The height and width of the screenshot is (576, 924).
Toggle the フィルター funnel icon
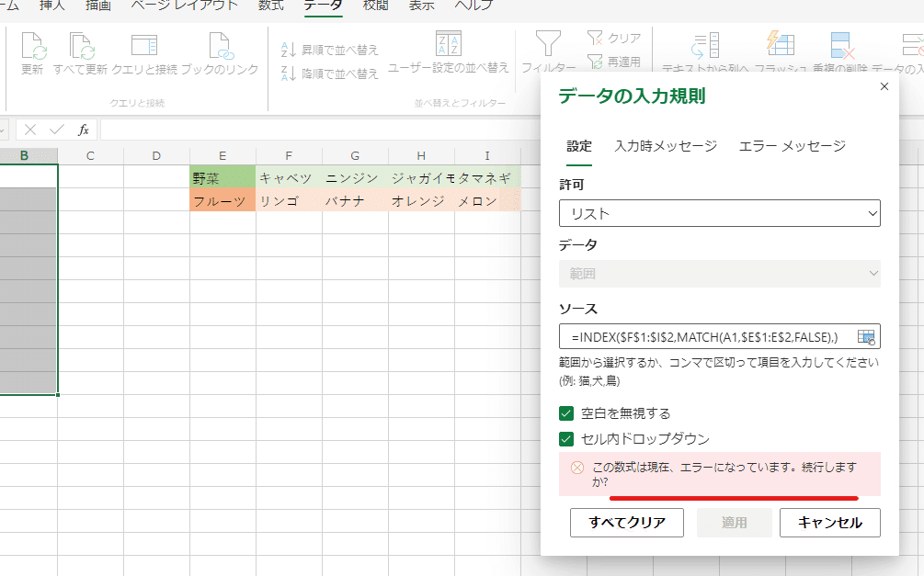click(x=548, y=44)
